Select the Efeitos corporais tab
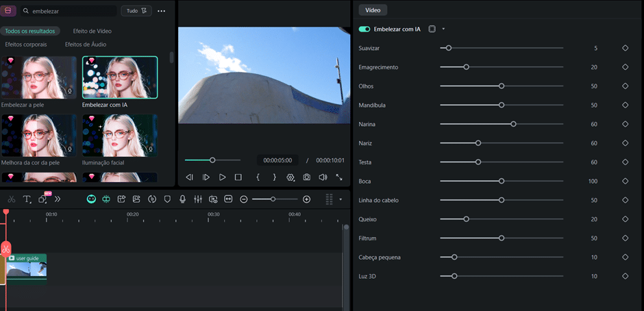This screenshot has height=311, width=644. pos(26,45)
